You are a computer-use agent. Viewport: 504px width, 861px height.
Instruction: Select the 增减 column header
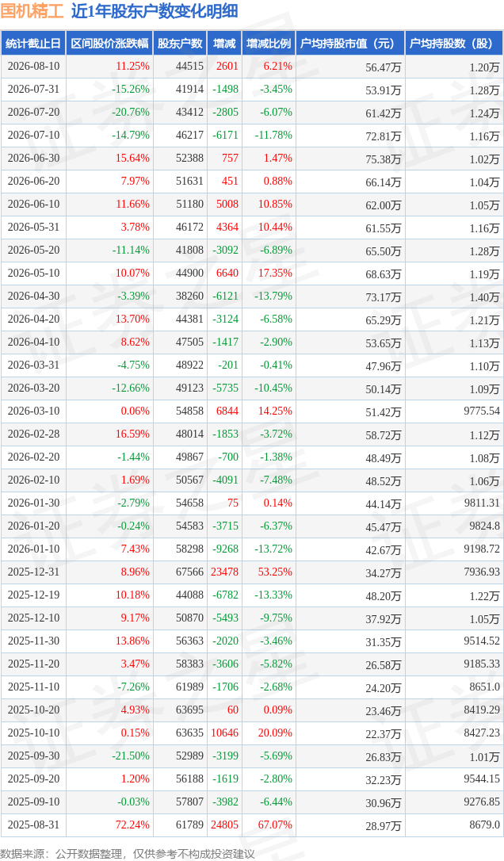coord(224,44)
